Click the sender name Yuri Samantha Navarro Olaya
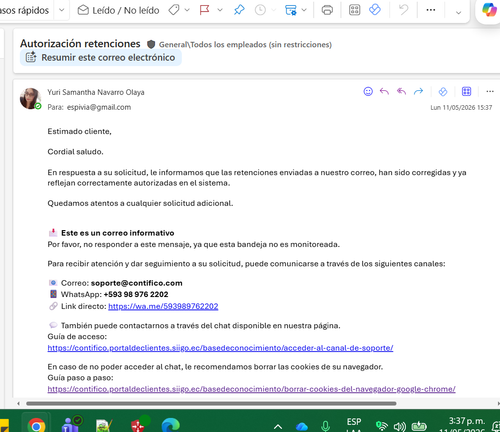500x432 pixels. (96, 92)
